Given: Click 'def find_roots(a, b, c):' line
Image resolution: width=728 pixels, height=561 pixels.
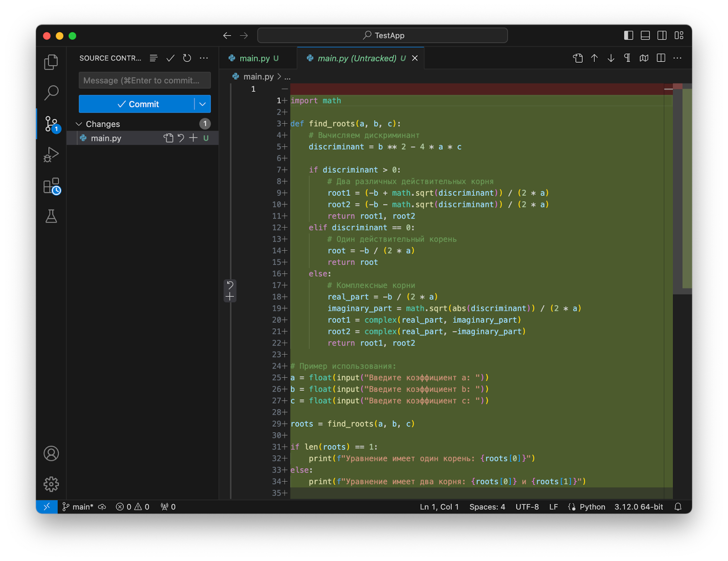Looking at the screenshot, I should click(x=346, y=124).
